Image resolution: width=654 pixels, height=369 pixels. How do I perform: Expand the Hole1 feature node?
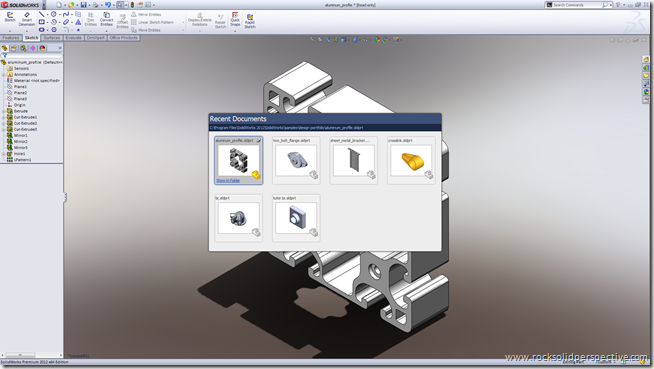pos(4,154)
